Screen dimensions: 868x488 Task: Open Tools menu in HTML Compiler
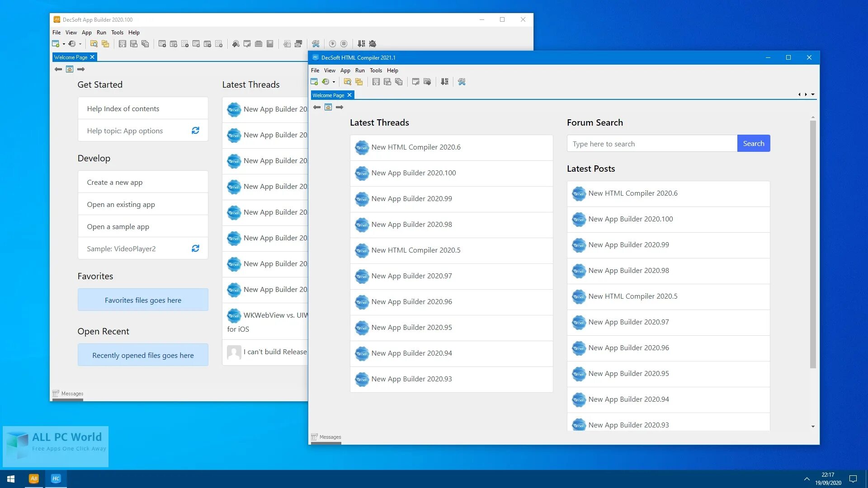[376, 70]
